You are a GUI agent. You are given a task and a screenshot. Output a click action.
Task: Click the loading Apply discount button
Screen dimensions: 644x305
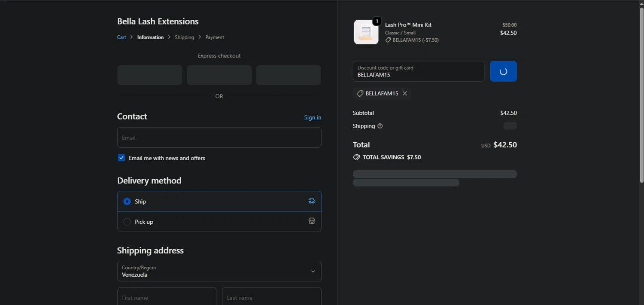(x=504, y=71)
